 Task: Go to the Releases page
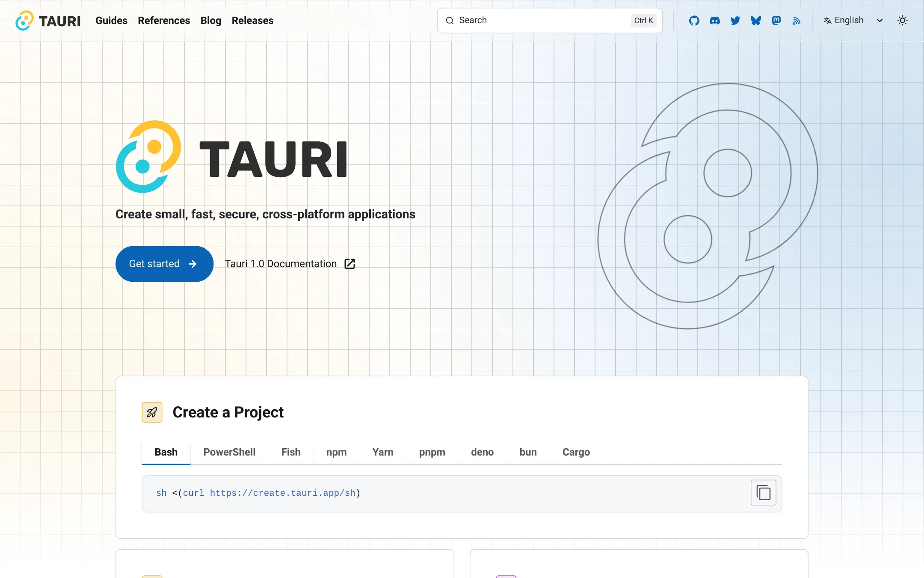point(252,21)
